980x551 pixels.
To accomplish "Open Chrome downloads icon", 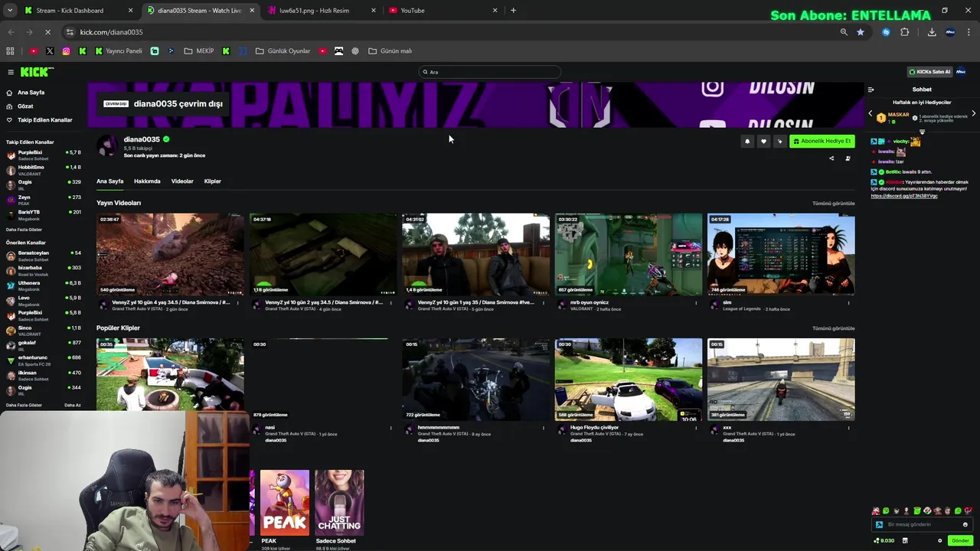I will (x=932, y=32).
